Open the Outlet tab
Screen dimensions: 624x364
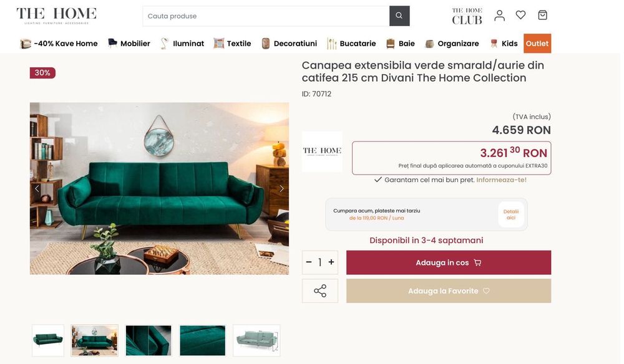537,43
